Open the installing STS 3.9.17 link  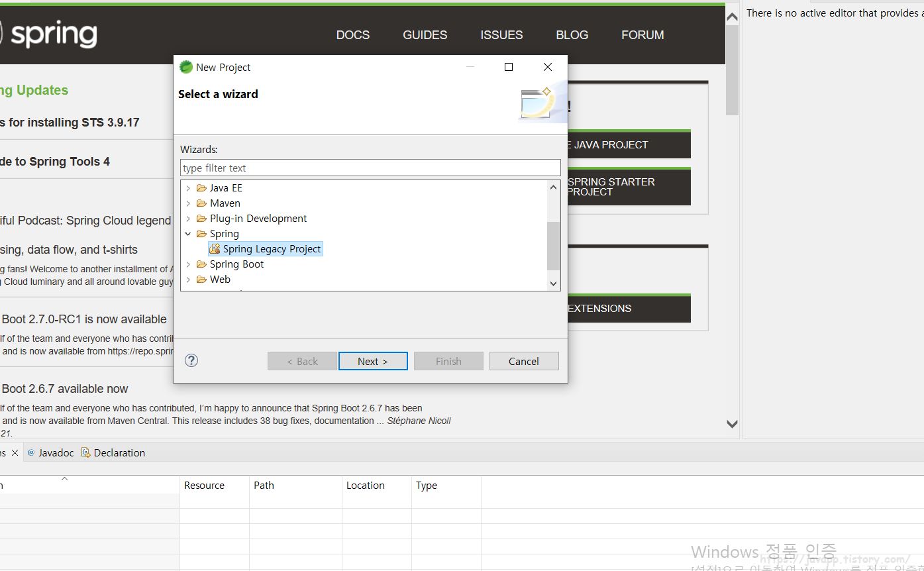[x=70, y=123]
